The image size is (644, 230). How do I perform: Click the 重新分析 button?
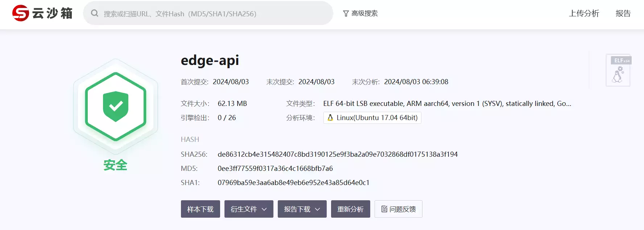[350, 209]
